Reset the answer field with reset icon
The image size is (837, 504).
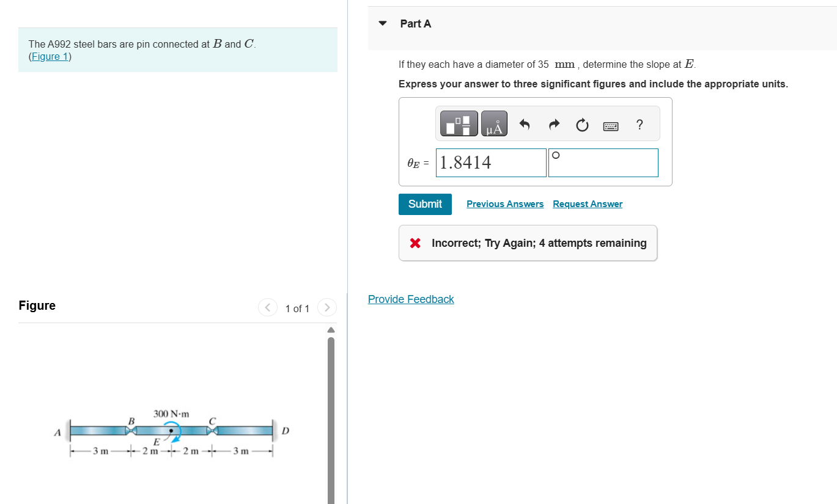(x=581, y=125)
